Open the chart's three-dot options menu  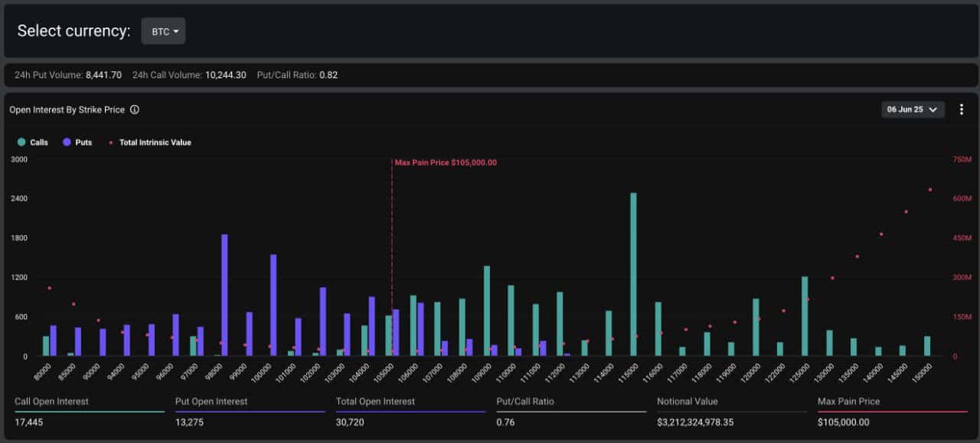click(962, 110)
